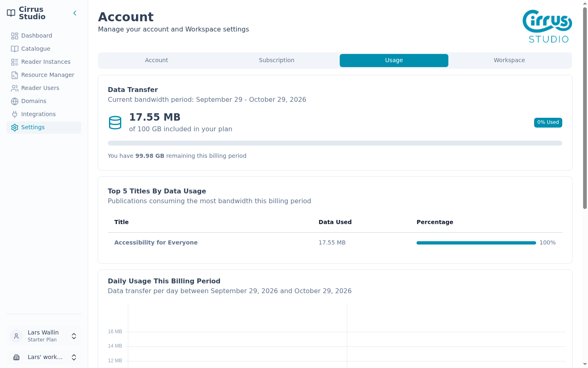Select the Usage tab
The width and height of the screenshot is (588, 368).
394,61
